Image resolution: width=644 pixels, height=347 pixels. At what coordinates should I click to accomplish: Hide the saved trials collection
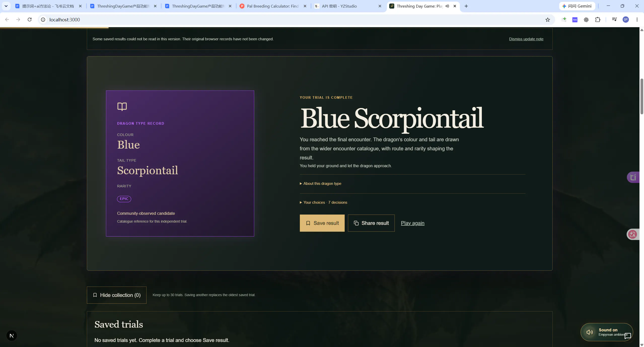click(x=117, y=295)
